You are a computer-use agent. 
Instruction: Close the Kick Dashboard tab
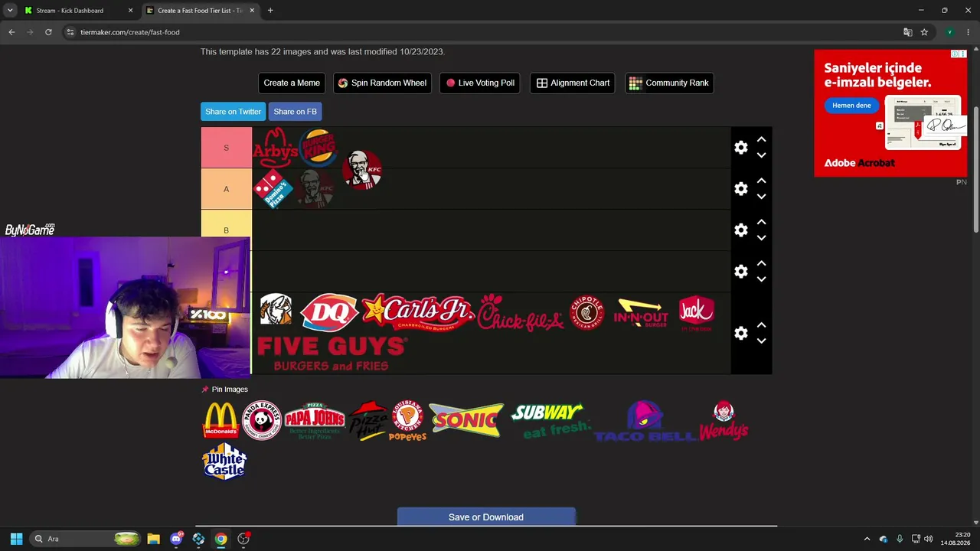(130, 11)
